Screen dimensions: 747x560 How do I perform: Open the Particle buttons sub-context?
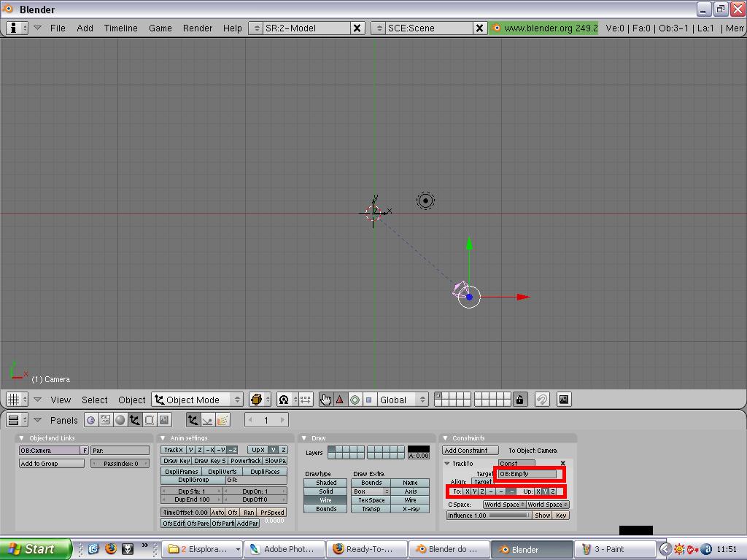222,420
